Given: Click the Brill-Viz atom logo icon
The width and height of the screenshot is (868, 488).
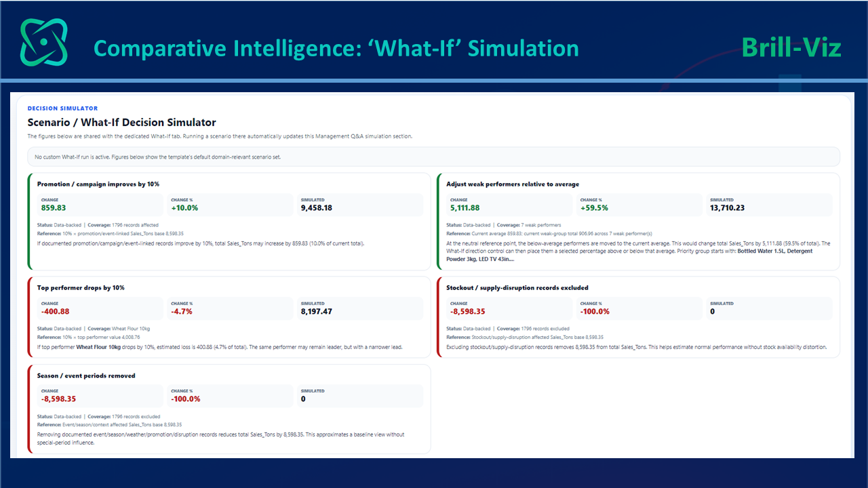Looking at the screenshot, I should click(x=44, y=43).
